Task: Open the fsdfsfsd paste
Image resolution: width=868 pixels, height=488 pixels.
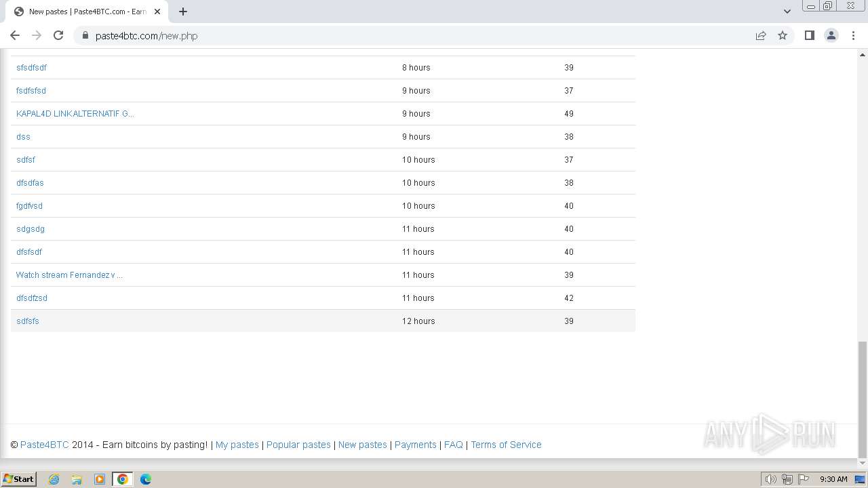Action: 31,91
